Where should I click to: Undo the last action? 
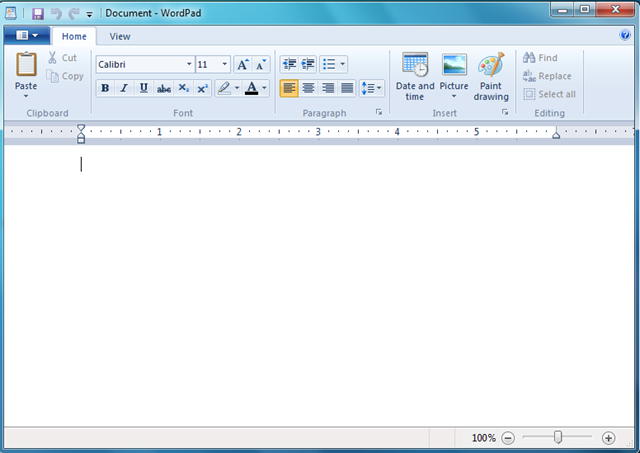click(x=56, y=13)
